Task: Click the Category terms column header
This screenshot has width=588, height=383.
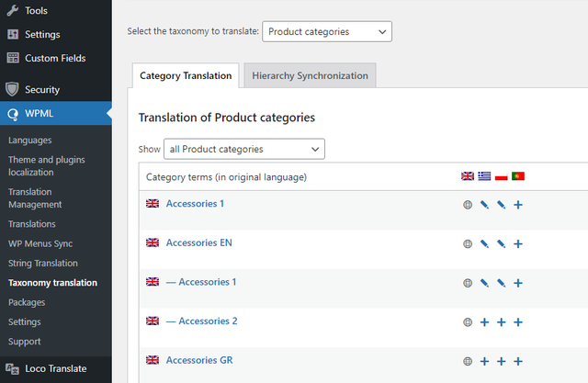Action: (227, 177)
